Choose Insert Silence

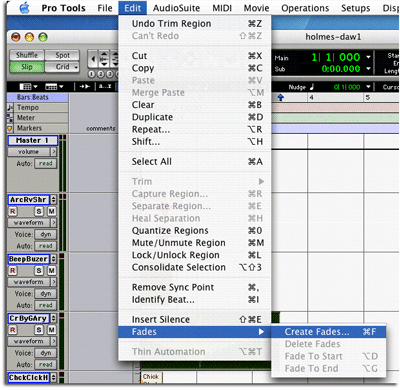pos(195,319)
